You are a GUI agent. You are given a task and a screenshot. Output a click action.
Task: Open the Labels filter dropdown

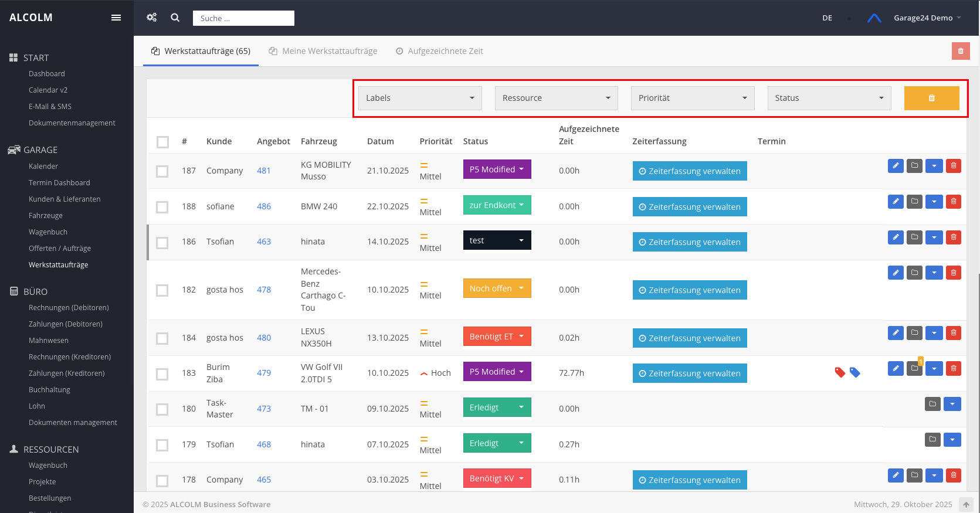point(419,98)
